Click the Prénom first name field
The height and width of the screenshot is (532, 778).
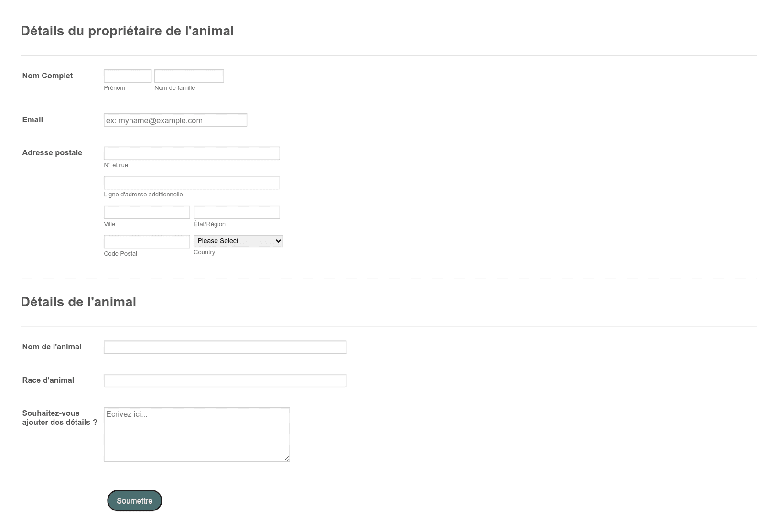click(x=128, y=76)
